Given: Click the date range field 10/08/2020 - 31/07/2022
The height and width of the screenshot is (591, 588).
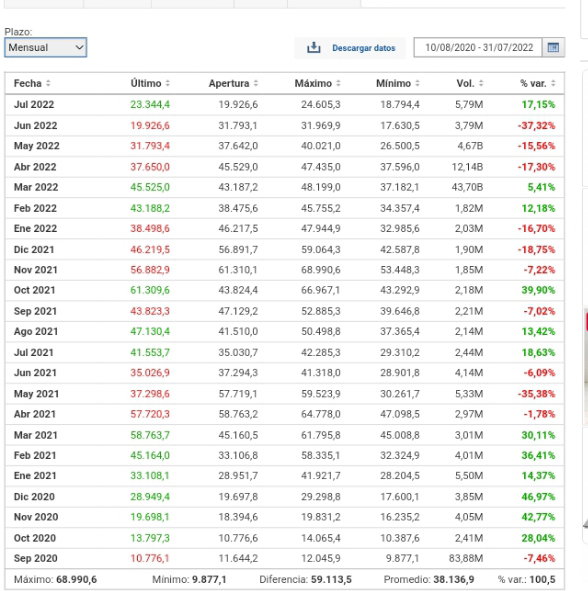Looking at the screenshot, I should coord(478,47).
